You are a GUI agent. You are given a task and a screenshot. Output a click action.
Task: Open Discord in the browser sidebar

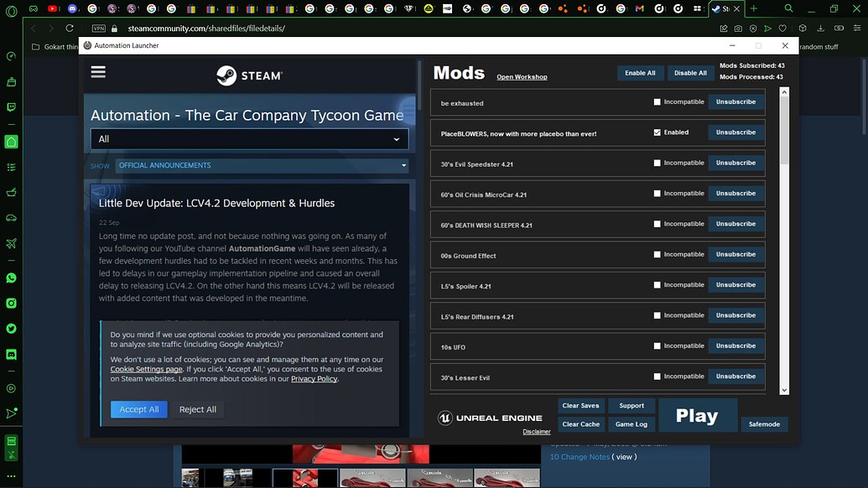click(x=11, y=354)
